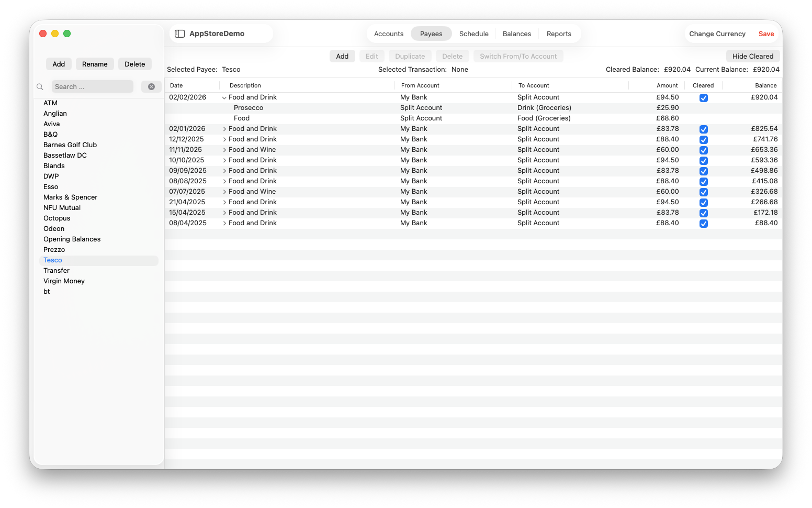Open the Schedule tab
812x508 pixels.
474,34
